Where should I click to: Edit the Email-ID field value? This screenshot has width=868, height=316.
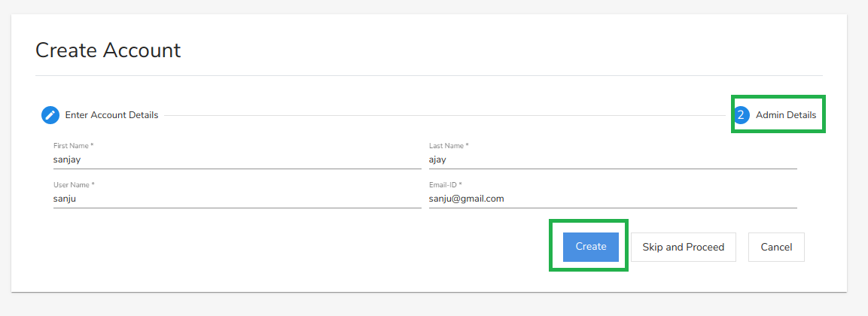click(x=612, y=199)
